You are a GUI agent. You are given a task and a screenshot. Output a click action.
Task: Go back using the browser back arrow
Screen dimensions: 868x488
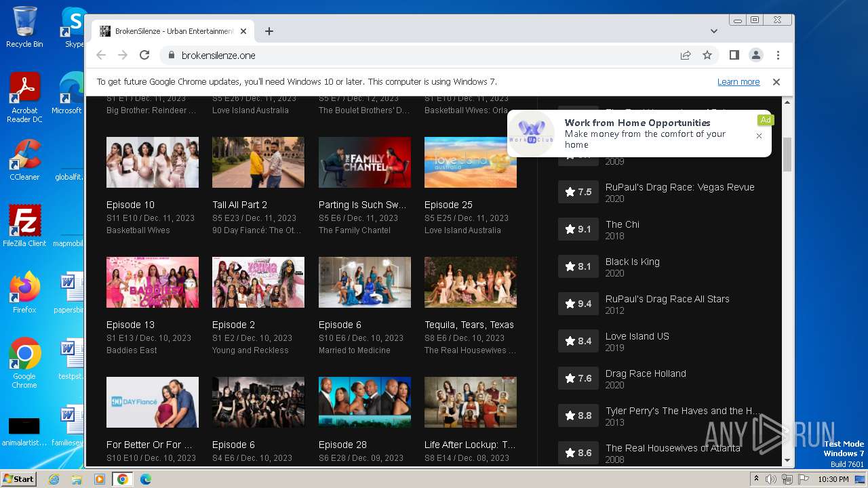tap(101, 55)
